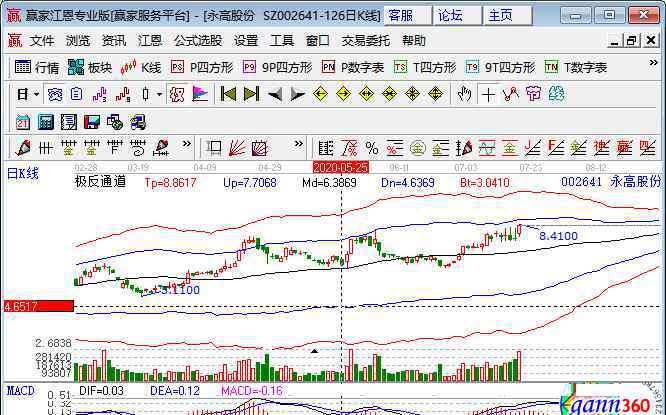Image resolution: width=666 pixels, height=415 pixels.
Task: Expand the drawing tools overflow chevron
Action: [x=186, y=144]
